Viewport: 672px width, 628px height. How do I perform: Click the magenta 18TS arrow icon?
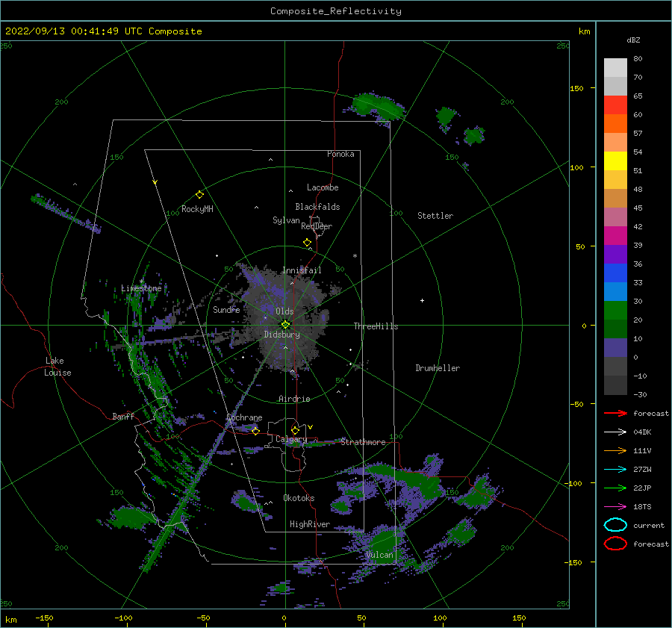[615, 507]
